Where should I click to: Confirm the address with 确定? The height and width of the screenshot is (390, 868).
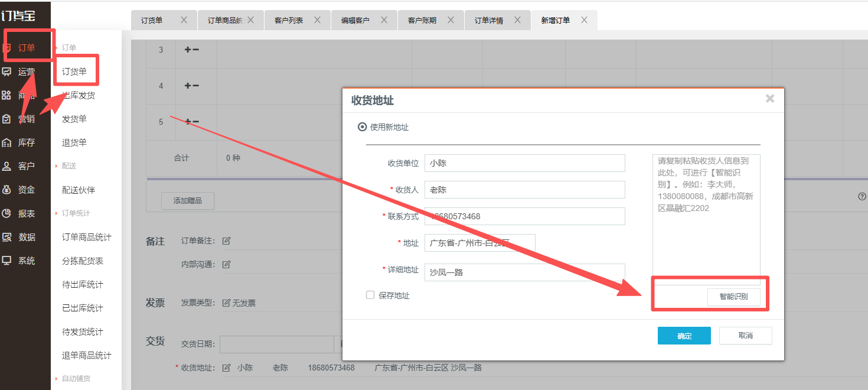coord(684,336)
